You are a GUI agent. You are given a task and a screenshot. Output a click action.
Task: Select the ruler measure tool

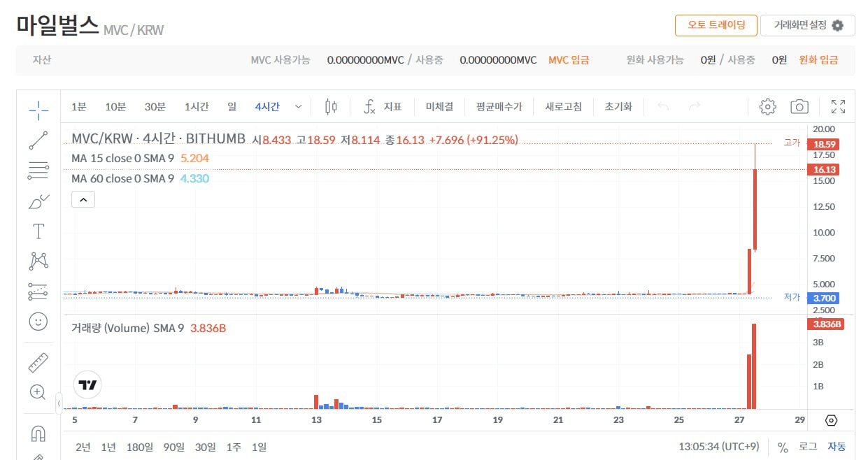[x=38, y=362]
